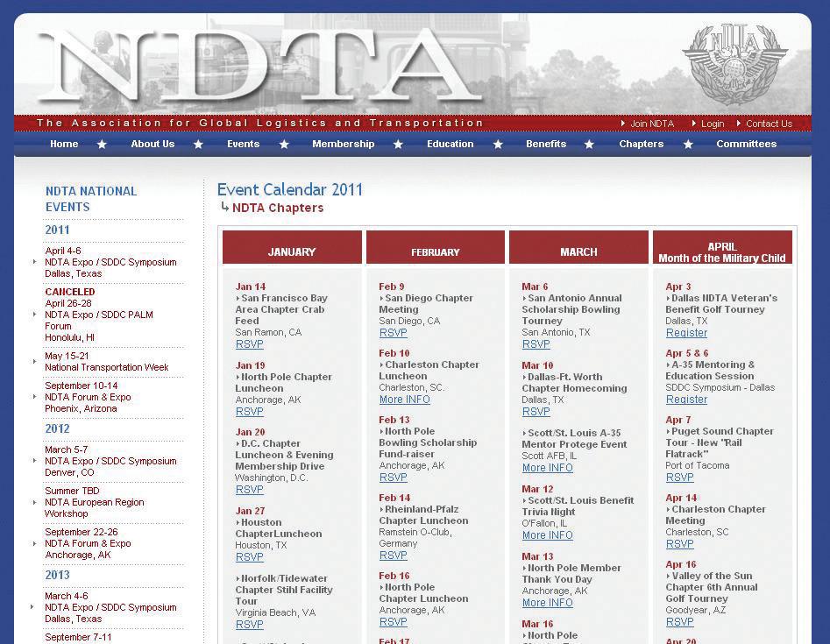Screen dimensions: 830x644
Task: RSVP for Jan 19 Anchorage luncheon
Action: click(249, 412)
